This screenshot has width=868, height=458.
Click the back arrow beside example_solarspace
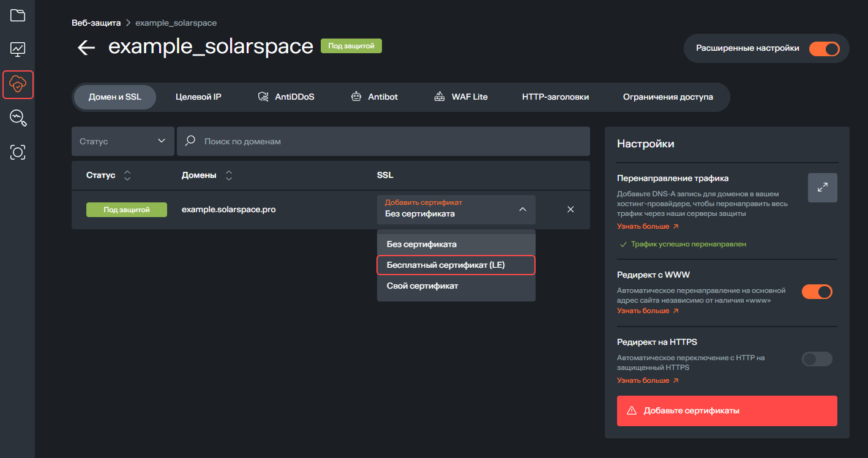(x=86, y=48)
